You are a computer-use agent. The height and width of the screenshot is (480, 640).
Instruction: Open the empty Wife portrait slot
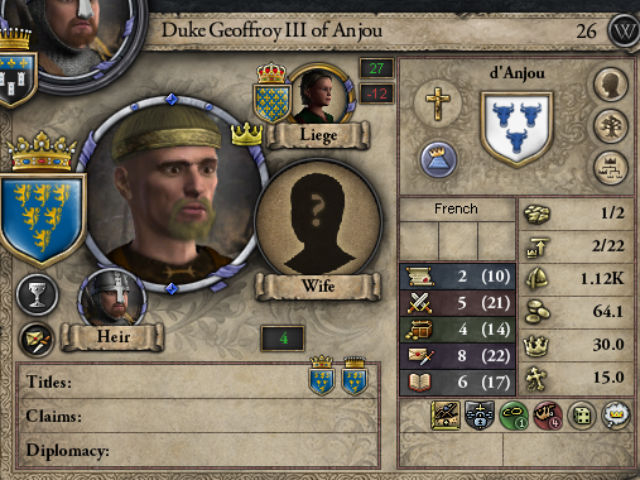point(319,221)
